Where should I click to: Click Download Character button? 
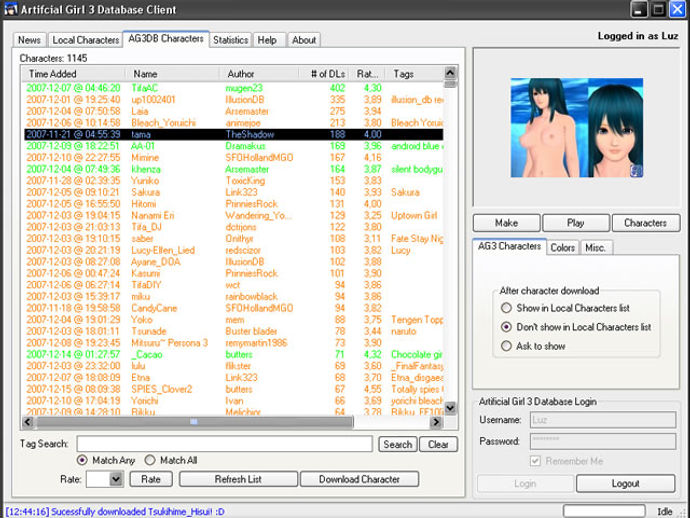coord(359,479)
